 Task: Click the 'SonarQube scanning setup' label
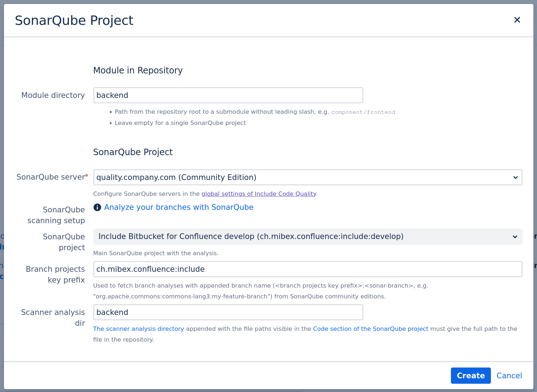point(56,215)
